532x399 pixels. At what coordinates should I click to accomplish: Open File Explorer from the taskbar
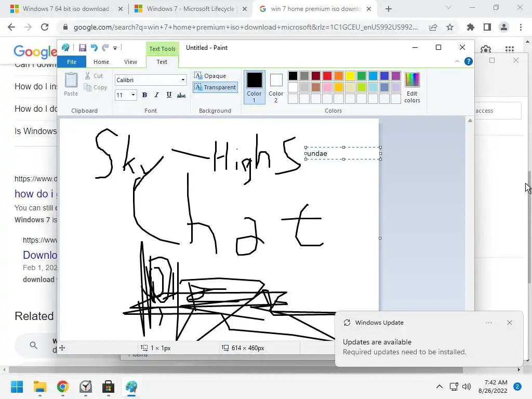pyautogui.click(x=39, y=387)
